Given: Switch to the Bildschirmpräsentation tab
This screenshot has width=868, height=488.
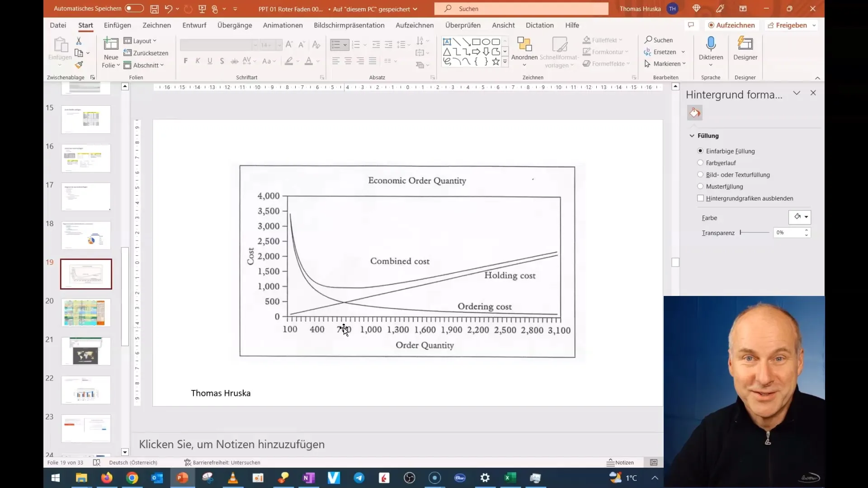Looking at the screenshot, I should click(349, 25).
